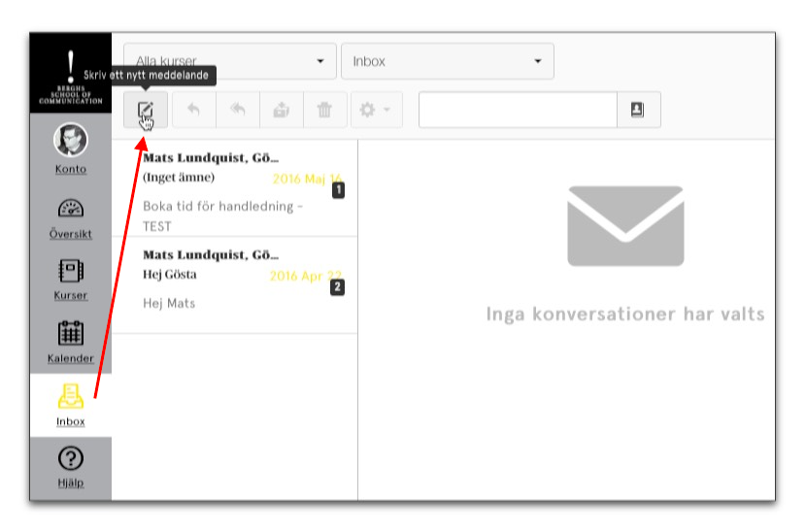806x532 pixels.
Task: Click the Inbox link label in sidebar
Action: coord(71,421)
